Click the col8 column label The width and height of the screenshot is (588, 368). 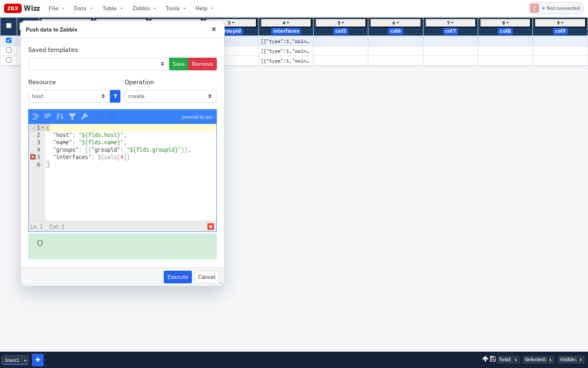click(x=505, y=31)
